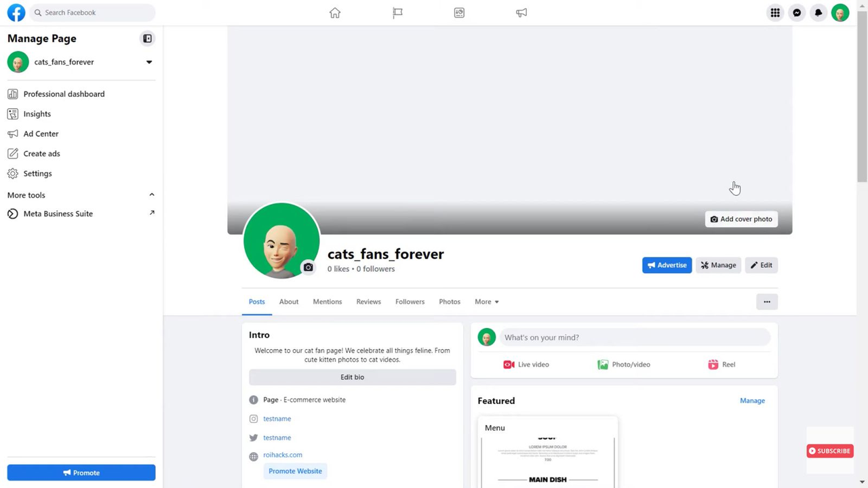Switch to the Posts tab
This screenshot has height=488, width=868.
click(257, 302)
